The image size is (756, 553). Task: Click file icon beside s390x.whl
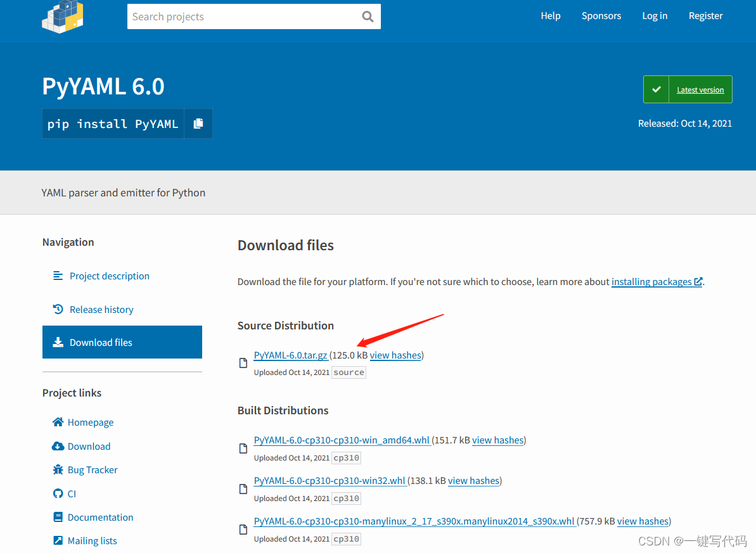243,530
